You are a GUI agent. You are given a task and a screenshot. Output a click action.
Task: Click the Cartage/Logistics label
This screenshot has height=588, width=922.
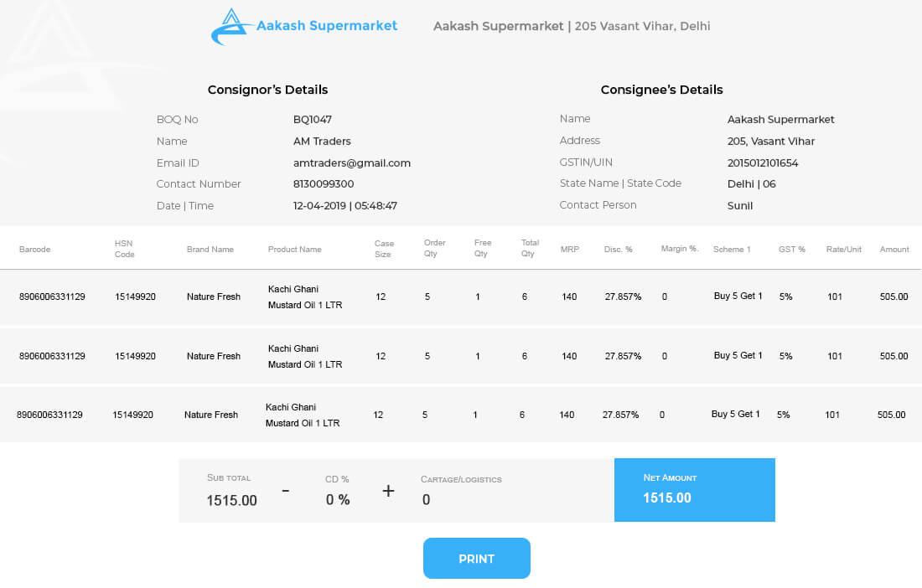point(461,479)
